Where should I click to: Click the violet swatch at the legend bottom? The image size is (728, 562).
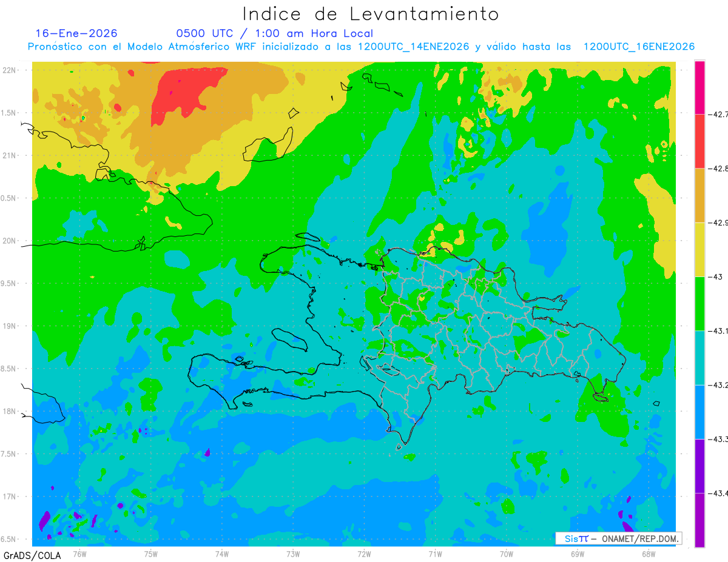tap(699, 520)
